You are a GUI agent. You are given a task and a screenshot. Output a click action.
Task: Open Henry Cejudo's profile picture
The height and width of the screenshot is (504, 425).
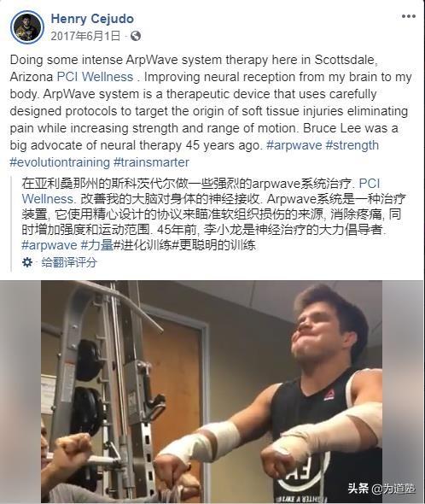click(27, 27)
